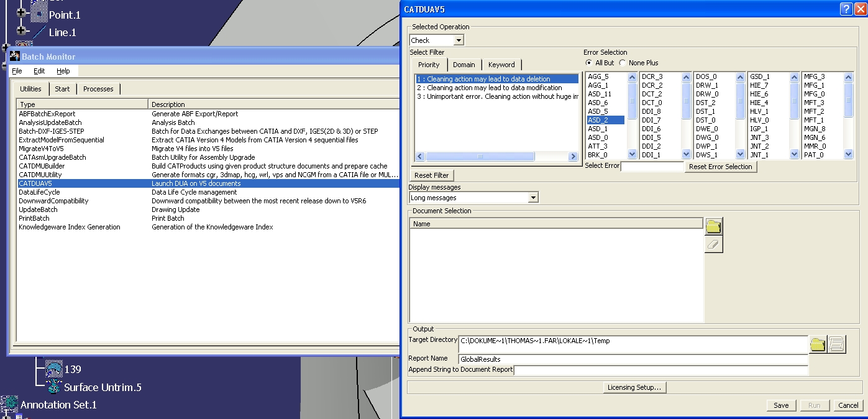Click the Surface Untrim.5 tree icon
Screen dimensions: 868x419
(54, 387)
